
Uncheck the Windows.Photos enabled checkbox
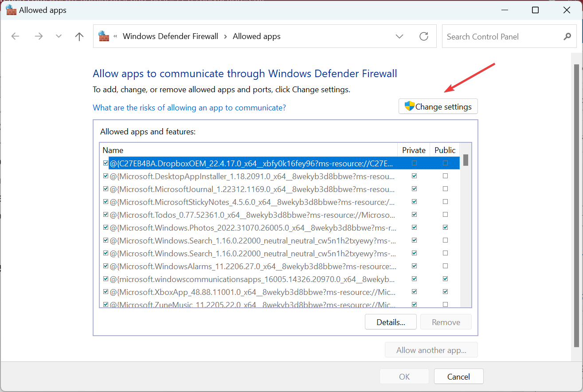[106, 227]
